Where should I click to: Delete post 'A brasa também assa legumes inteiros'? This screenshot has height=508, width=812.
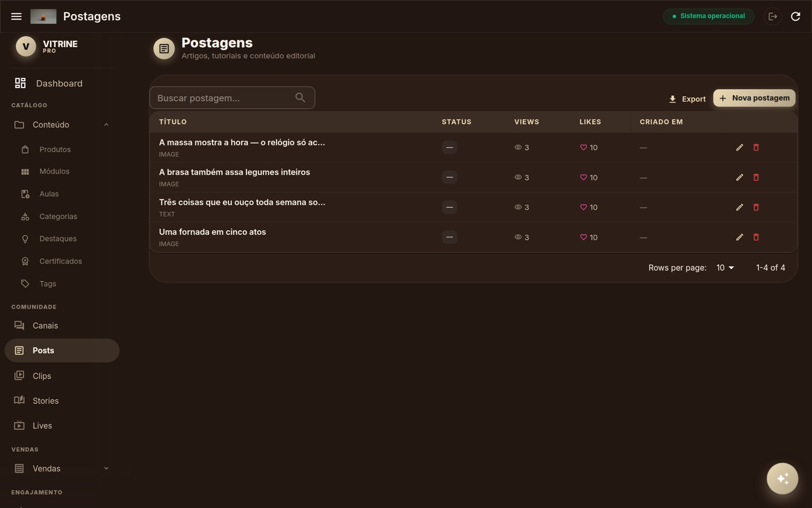(756, 177)
